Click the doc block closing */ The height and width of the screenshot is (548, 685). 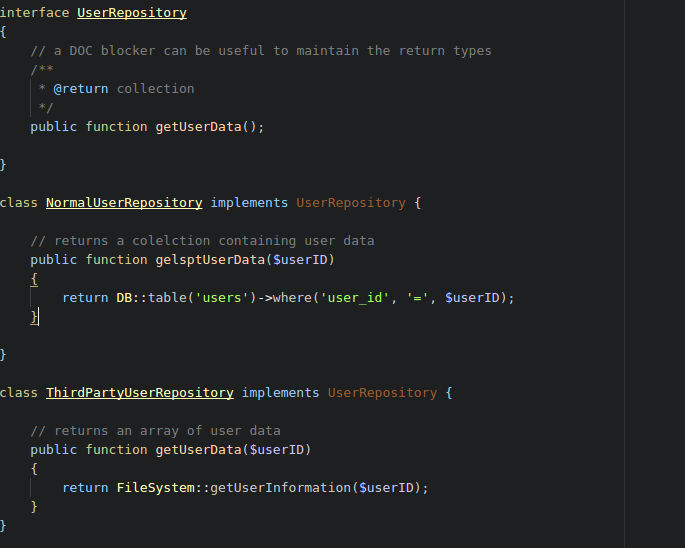coord(46,108)
